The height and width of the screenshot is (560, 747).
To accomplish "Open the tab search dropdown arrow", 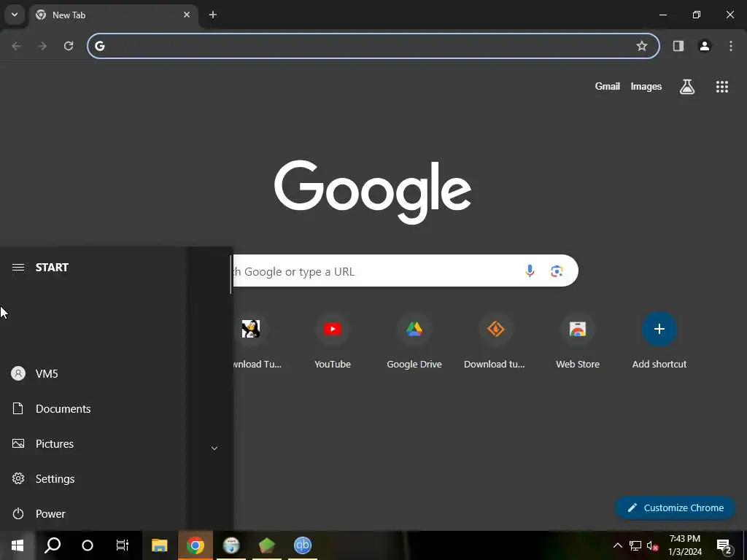I will (15, 15).
